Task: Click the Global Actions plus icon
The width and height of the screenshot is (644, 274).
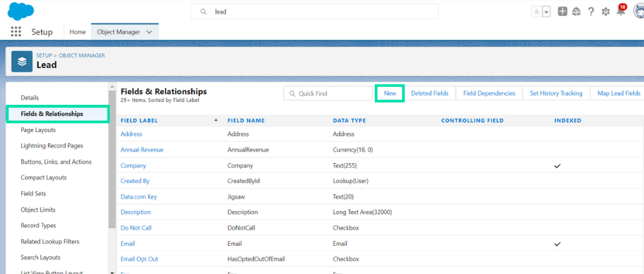Action: coord(562,12)
